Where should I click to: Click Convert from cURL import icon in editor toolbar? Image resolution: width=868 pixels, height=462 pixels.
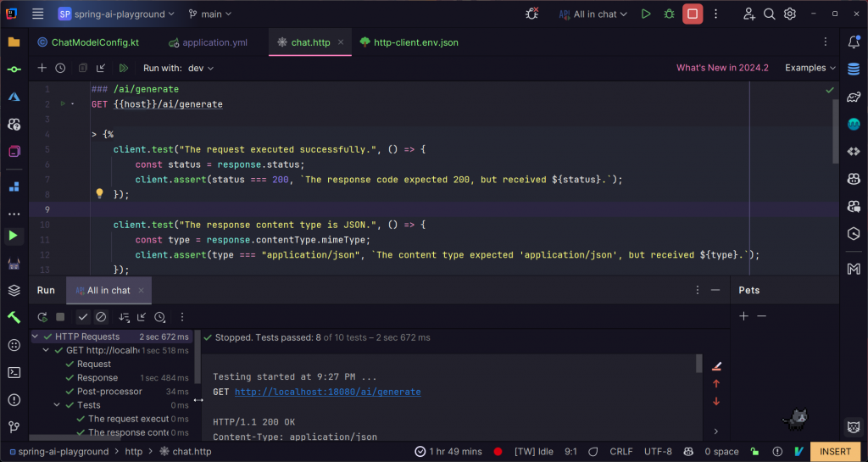(101, 68)
